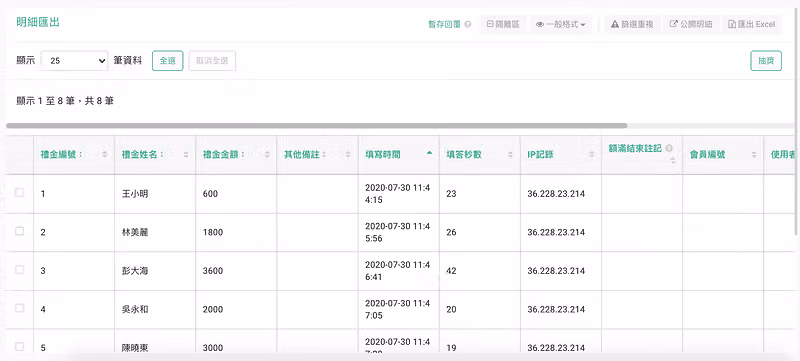Click the help icon beside 暫存回覆
The width and height of the screenshot is (800, 361).
pos(468,24)
